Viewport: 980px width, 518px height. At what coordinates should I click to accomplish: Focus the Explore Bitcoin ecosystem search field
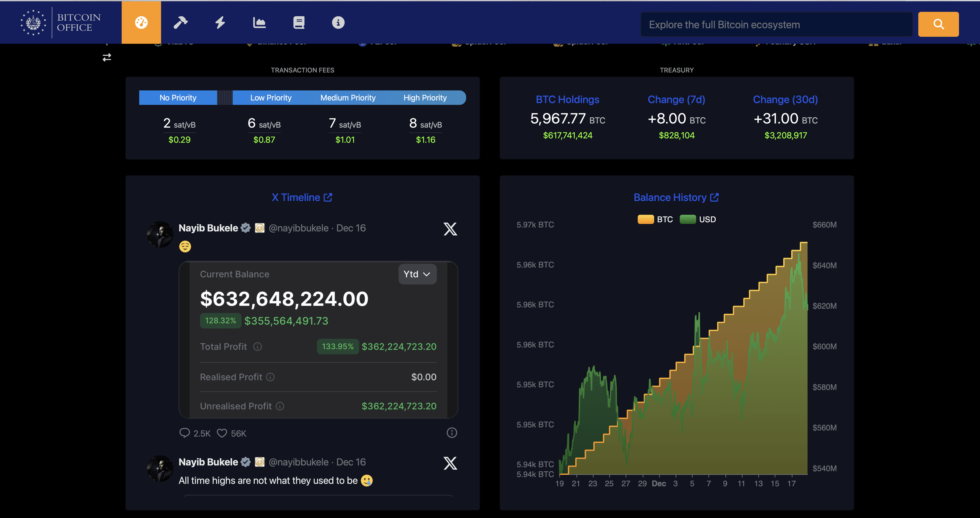coord(776,25)
